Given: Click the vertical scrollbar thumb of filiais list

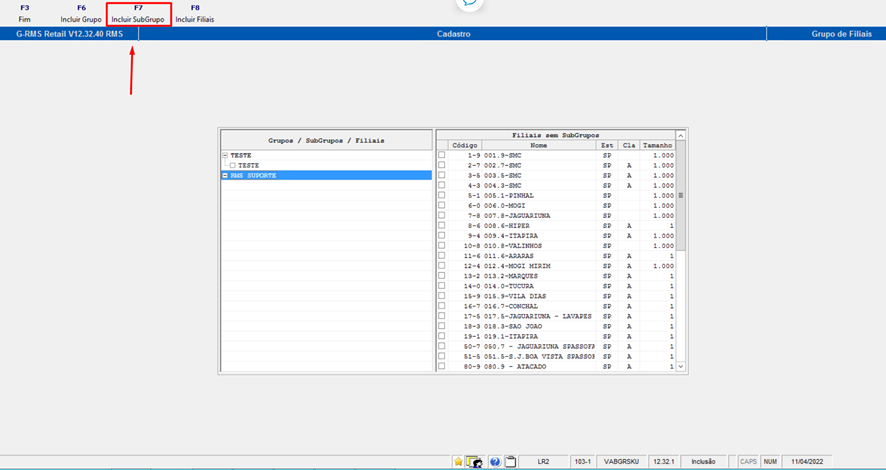Looking at the screenshot, I should [680, 195].
